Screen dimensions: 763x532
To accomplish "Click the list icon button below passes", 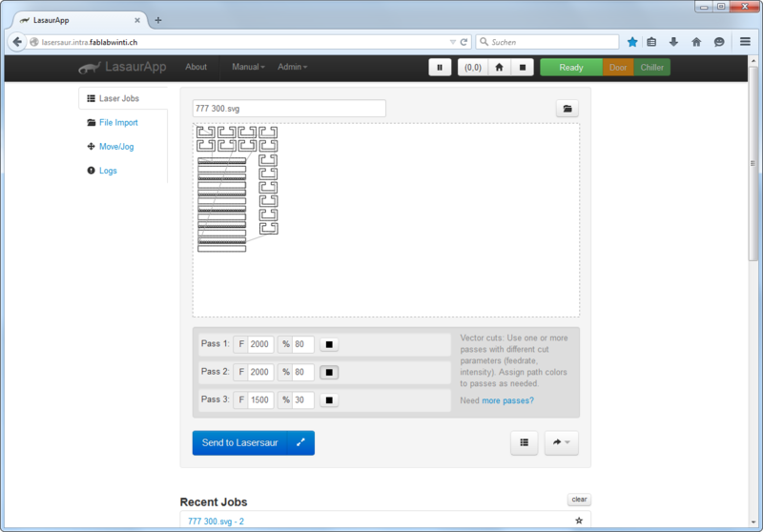I will point(524,442).
